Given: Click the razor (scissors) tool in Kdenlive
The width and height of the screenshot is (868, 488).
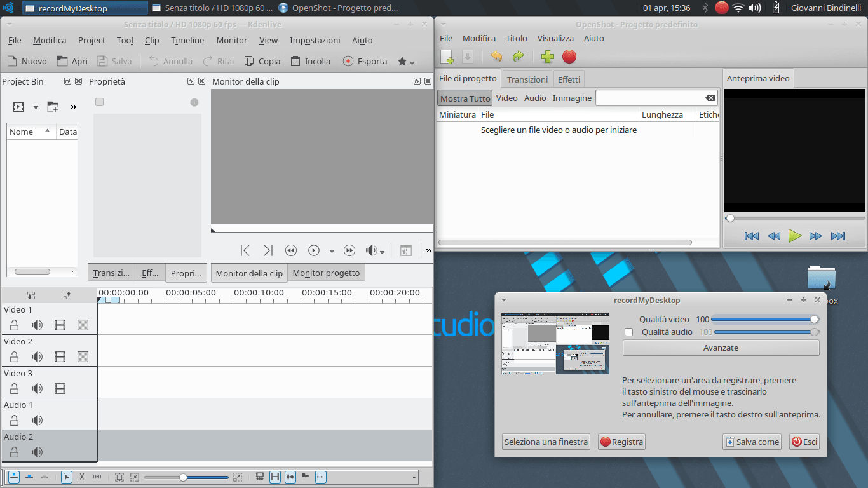Looking at the screenshot, I should point(82,477).
